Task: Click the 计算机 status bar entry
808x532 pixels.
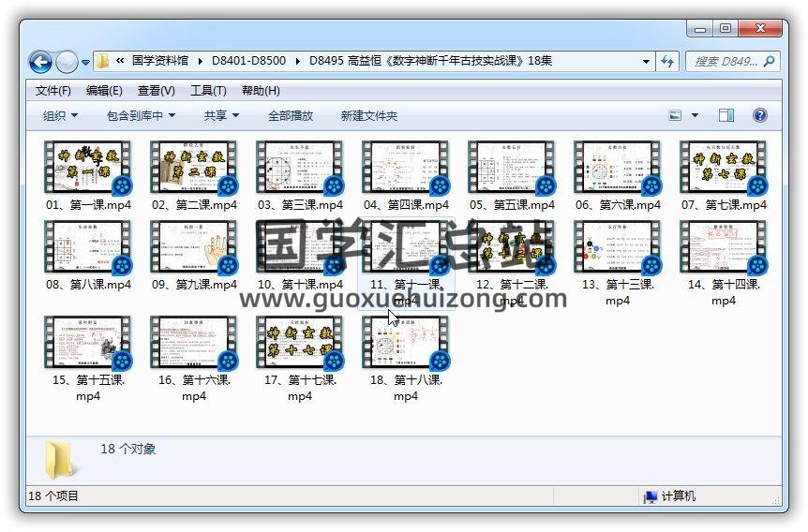Action: [x=669, y=496]
